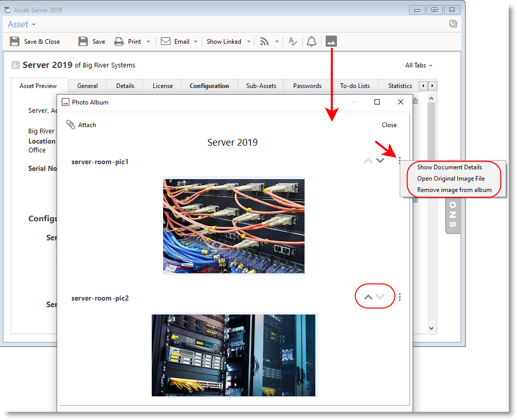Viewport: 517px width, 420px height.
Task: Click the RSS feed icon
Action: pos(264,42)
